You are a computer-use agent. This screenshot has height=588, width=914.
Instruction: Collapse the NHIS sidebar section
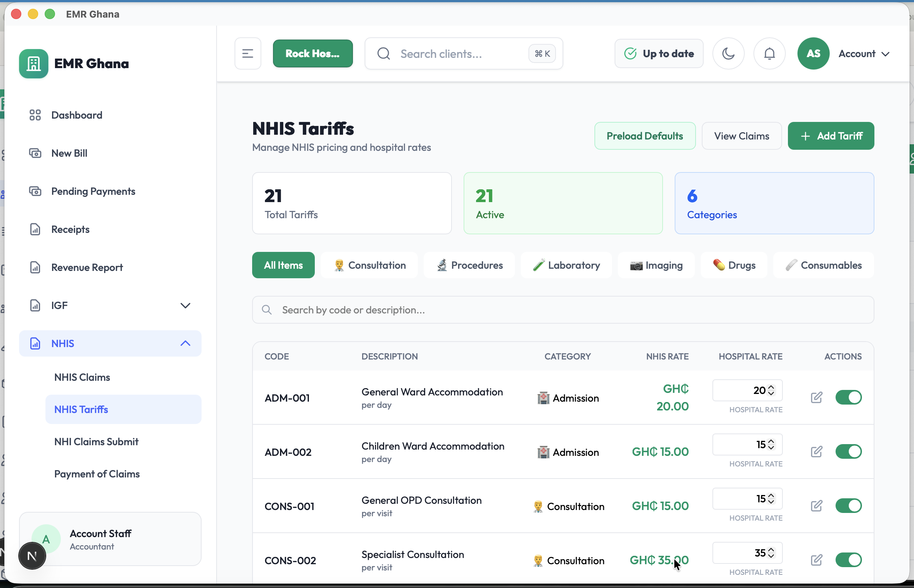coord(186,343)
